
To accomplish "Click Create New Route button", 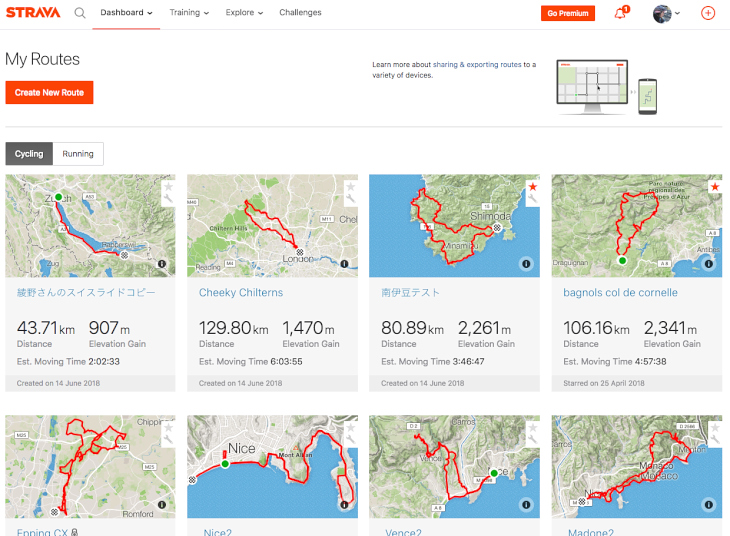I will point(49,92).
